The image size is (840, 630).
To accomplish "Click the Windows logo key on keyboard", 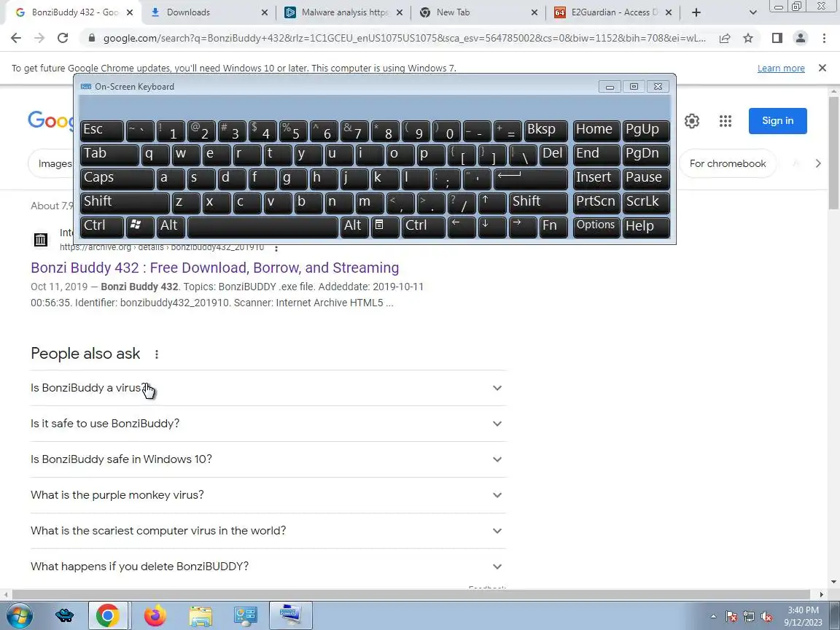I will point(140,227).
